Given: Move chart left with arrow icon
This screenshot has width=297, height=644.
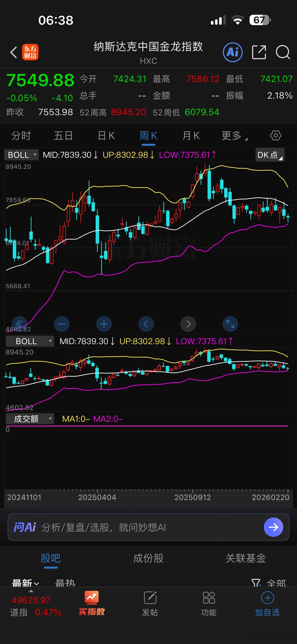Looking at the screenshot, I should [146, 324].
